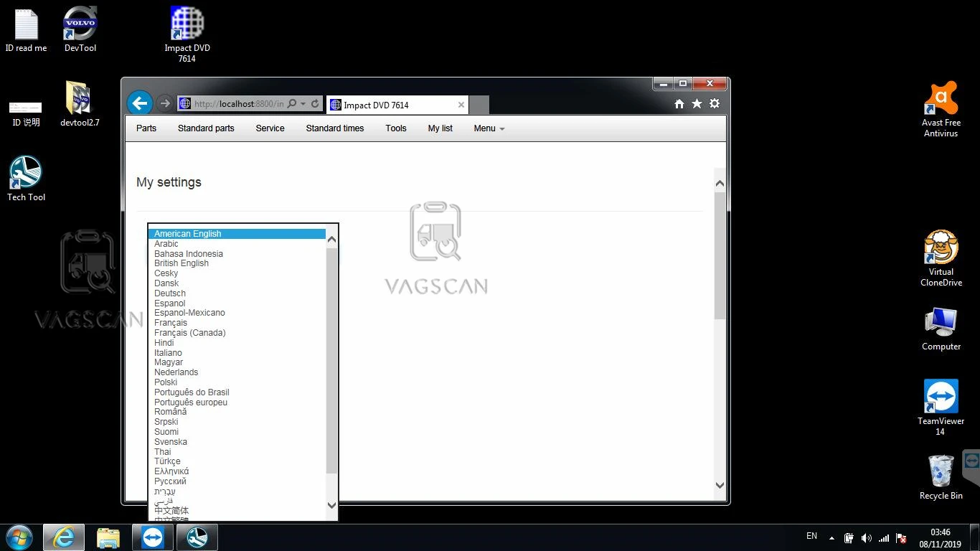
Task: Open the Standard parts menu
Action: 206,128
